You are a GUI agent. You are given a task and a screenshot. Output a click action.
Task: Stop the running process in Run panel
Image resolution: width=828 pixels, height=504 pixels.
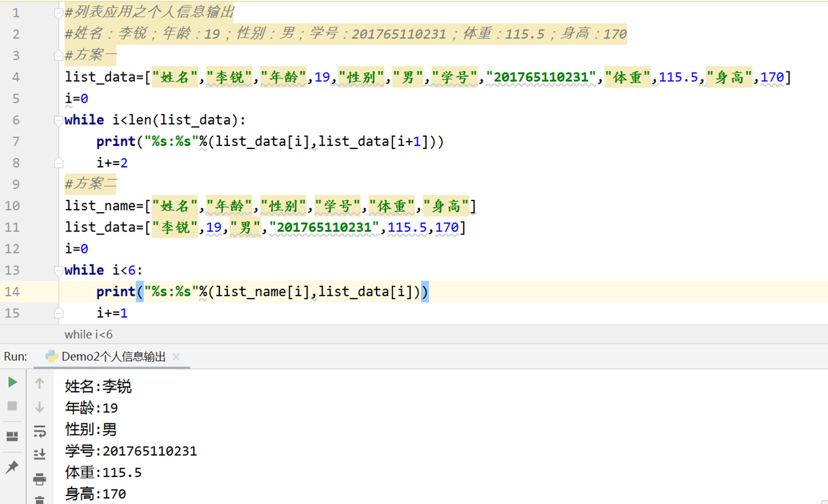coord(12,406)
